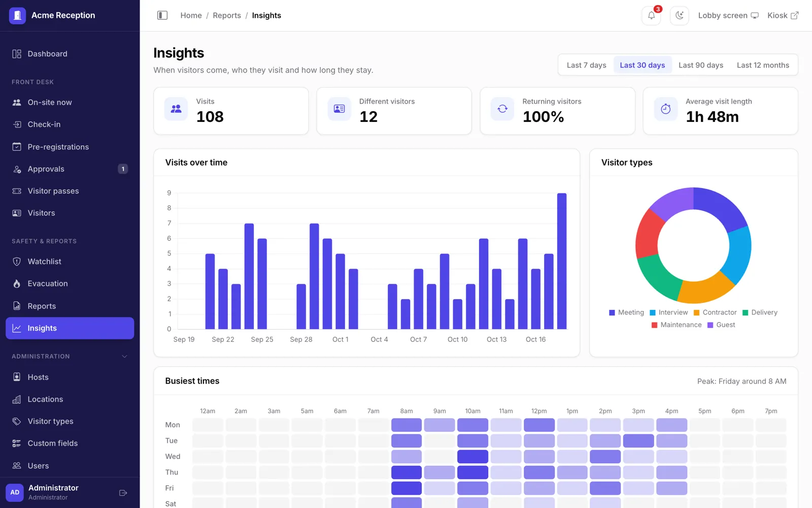Go to the Reports breadcrumb
The width and height of the screenshot is (812, 508).
coord(227,15)
